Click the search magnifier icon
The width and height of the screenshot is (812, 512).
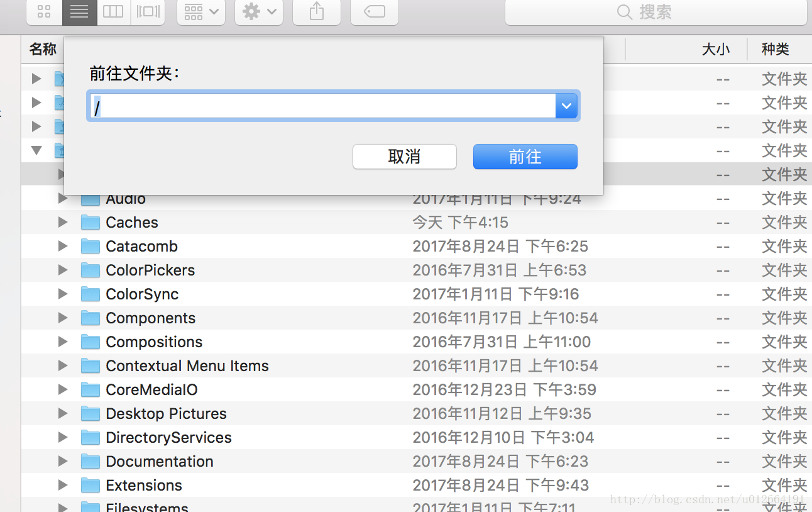[624, 12]
